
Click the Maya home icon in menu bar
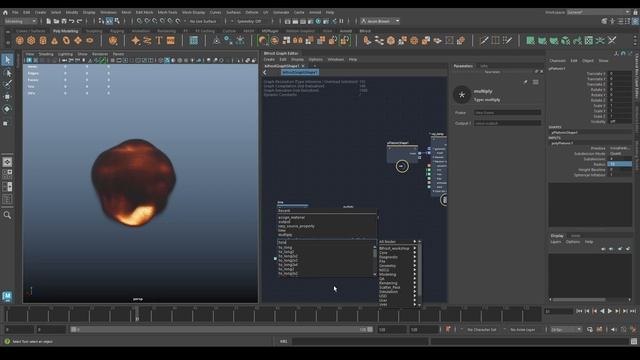[5, 12]
